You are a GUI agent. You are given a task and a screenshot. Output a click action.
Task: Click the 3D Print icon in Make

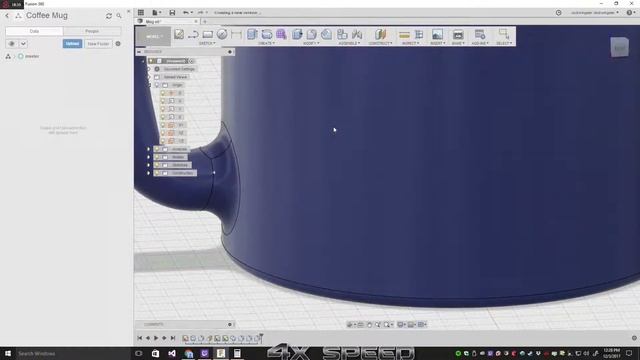pyautogui.click(x=458, y=34)
